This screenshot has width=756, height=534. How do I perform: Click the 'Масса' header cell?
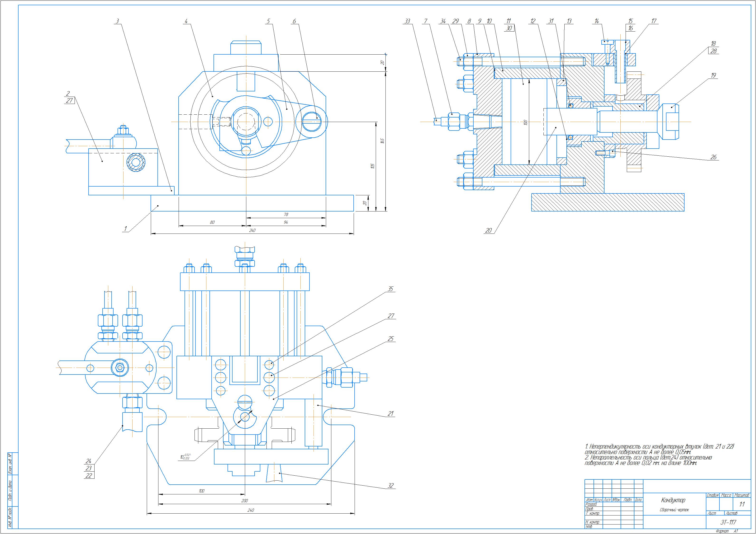[x=726, y=495]
